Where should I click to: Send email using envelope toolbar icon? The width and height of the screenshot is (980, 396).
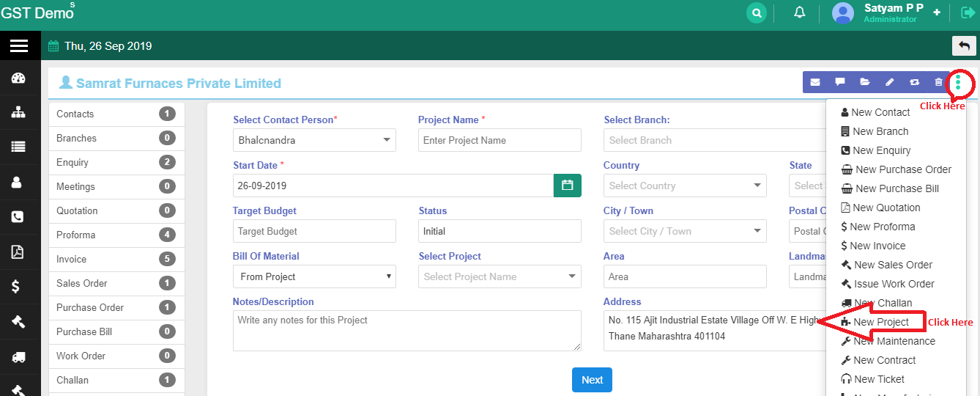[x=814, y=82]
